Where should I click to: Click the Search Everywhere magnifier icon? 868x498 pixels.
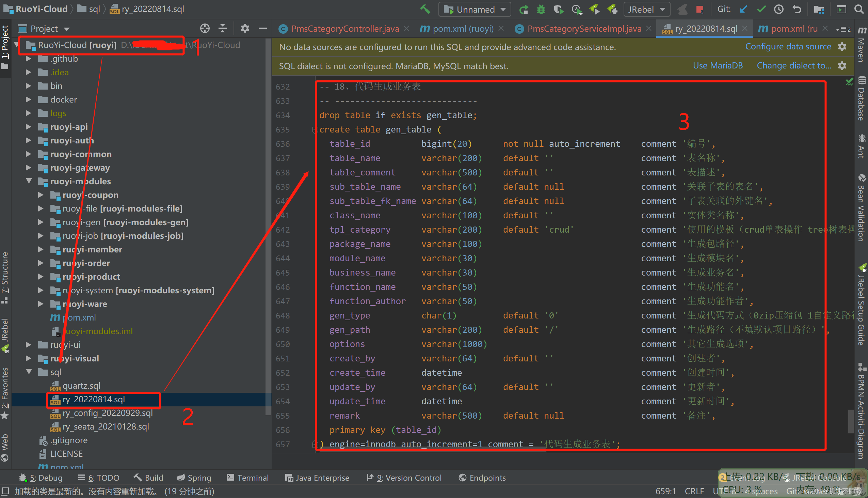[x=859, y=9]
